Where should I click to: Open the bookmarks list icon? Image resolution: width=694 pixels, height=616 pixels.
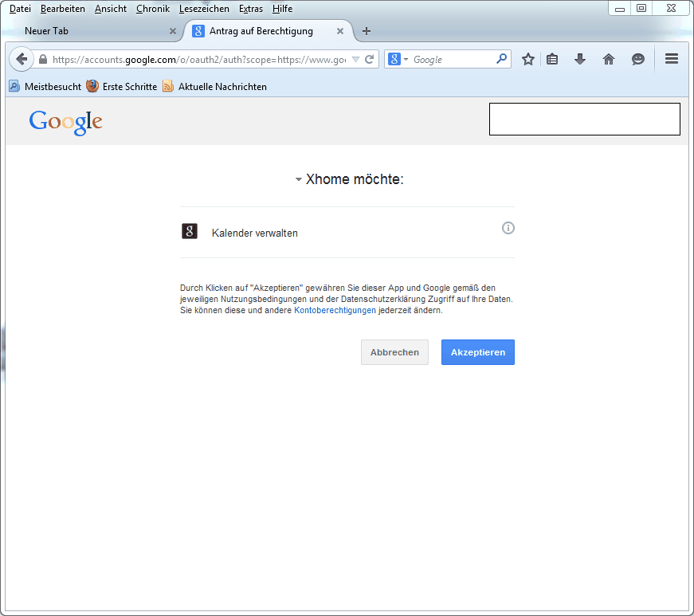552,60
